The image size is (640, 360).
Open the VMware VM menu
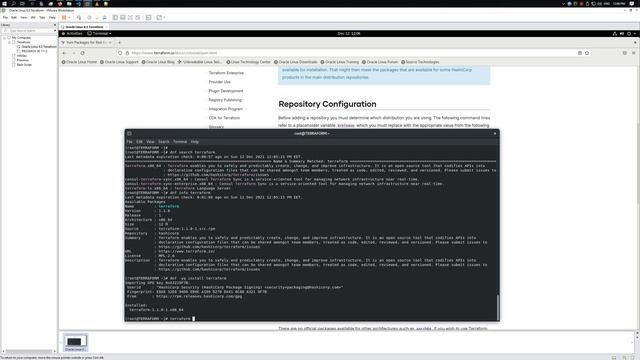point(33,18)
